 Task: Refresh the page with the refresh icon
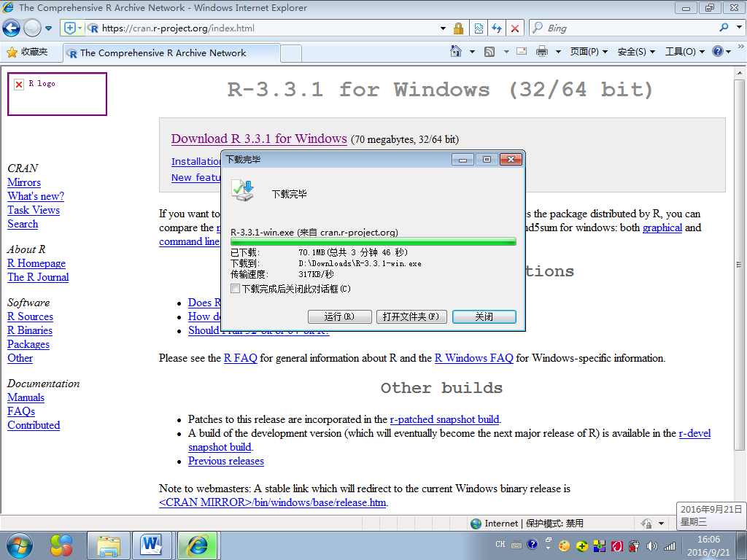tap(496, 28)
